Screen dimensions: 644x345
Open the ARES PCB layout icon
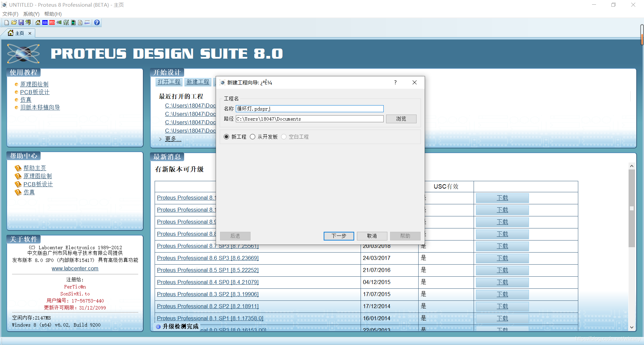click(x=52, y=22)
